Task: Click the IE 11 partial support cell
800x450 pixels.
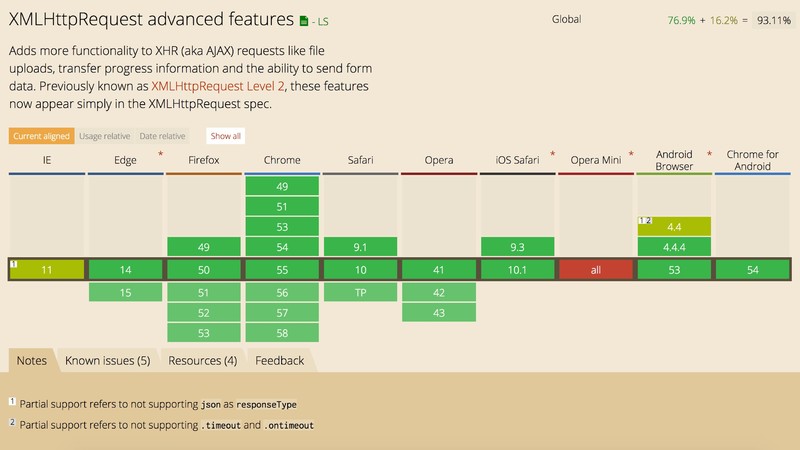Action: [x=47, y=269]
